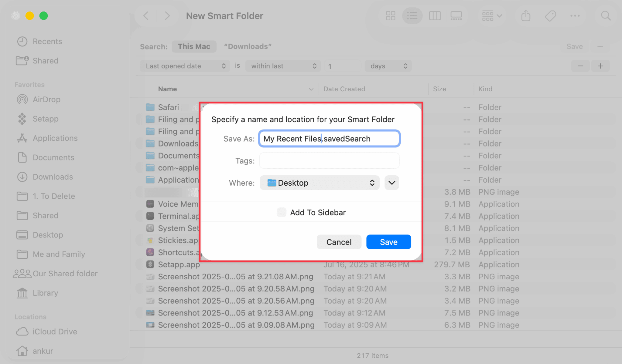This screenshot has height=364, width=622.
Task: Click the plus button to add search criteria
Action: coord(600,66)
